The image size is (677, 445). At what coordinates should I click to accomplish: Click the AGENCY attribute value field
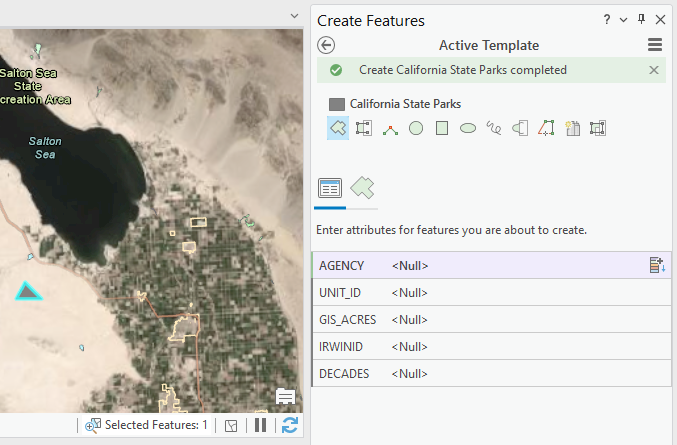[515, 266]
